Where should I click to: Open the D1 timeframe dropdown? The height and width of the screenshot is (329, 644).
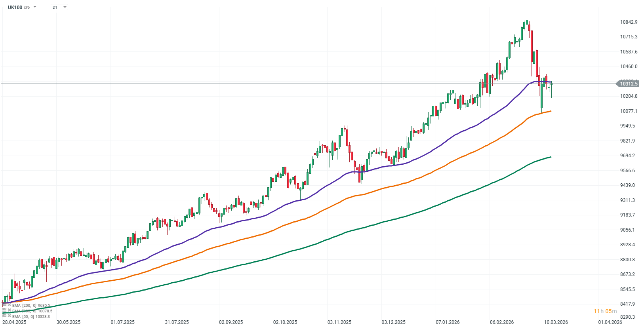(x=59, y=7)
